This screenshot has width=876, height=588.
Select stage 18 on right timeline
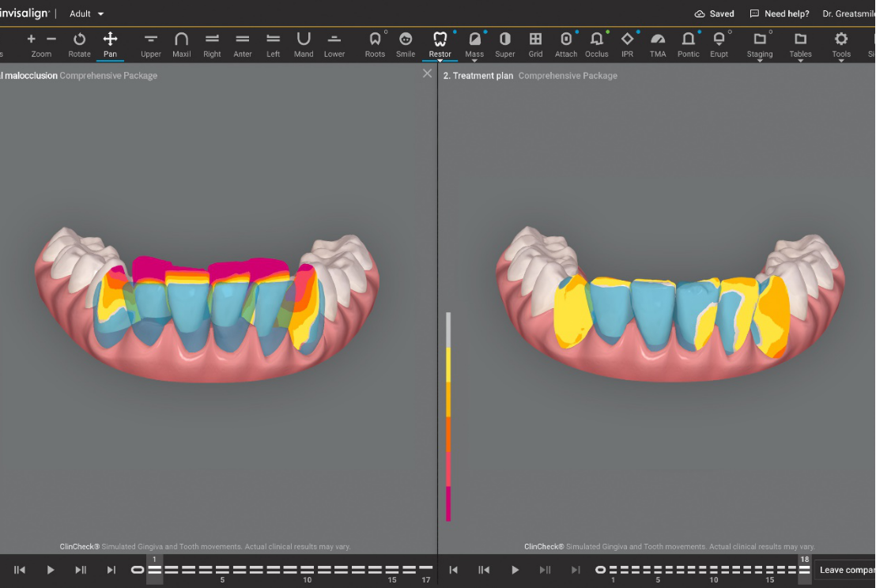pos(804,570)
